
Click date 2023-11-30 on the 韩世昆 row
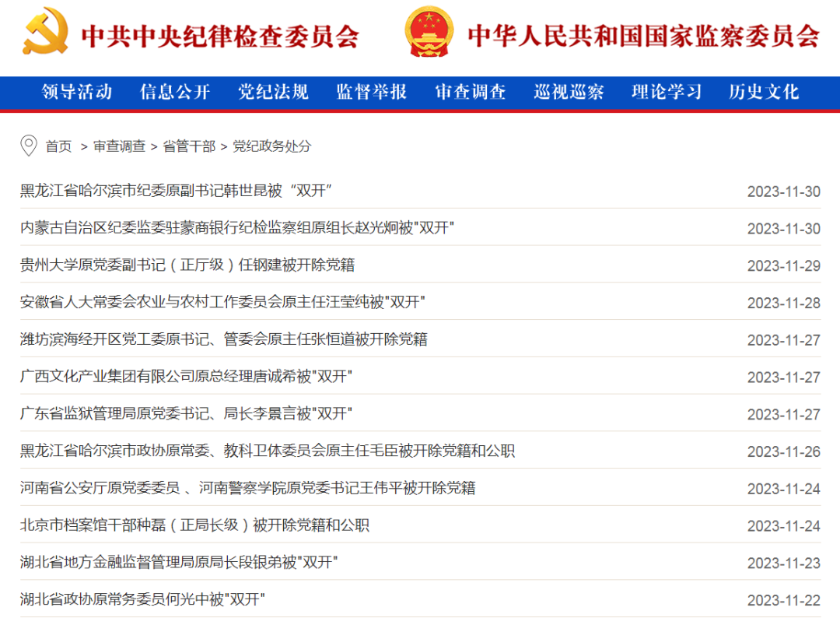[x=784, y=191]
